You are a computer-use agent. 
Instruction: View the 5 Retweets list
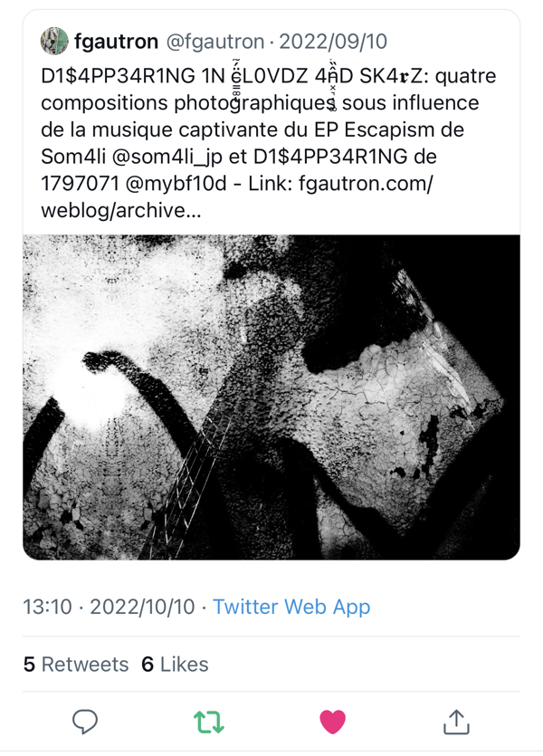tap(76, 665)
